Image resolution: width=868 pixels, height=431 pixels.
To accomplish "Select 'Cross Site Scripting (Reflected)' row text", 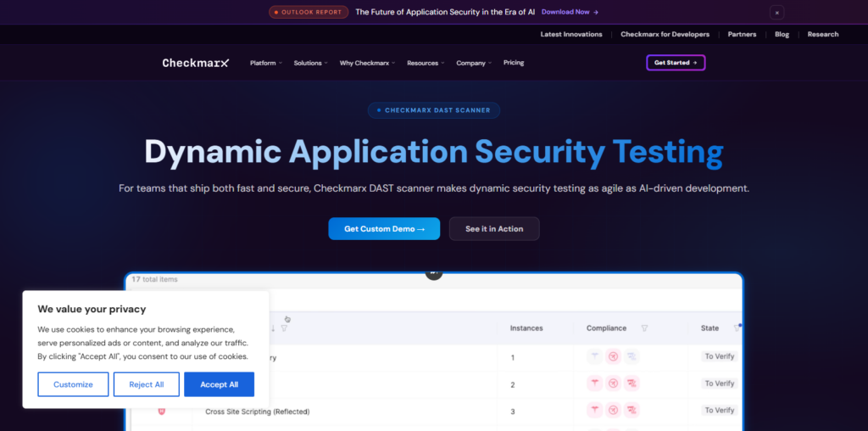I will [258, 411].
